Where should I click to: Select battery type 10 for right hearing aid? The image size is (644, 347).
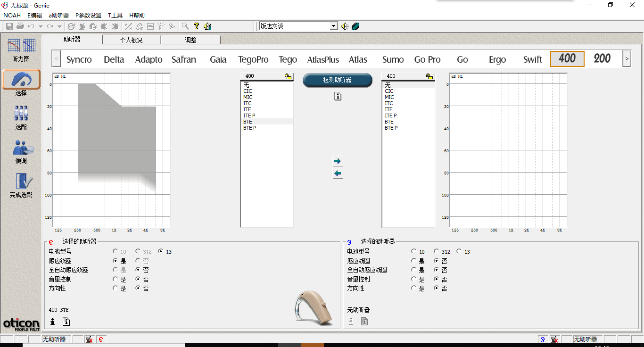pyautogui.click(x=414, y=251)
